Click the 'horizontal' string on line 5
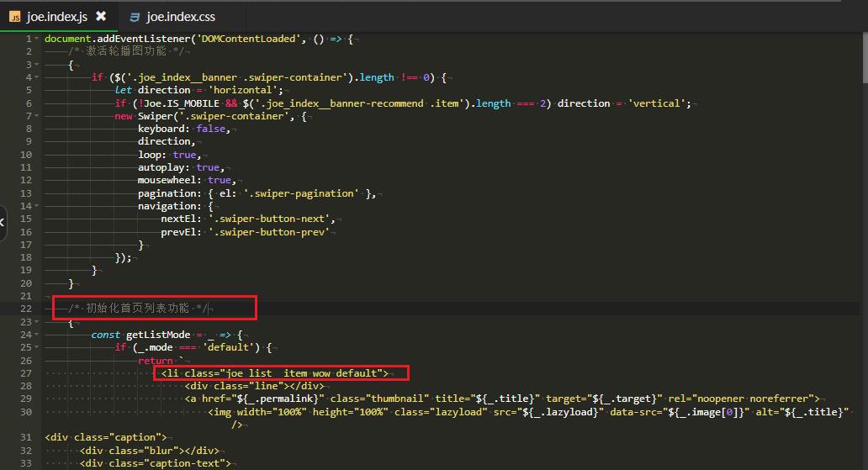 (242, 90)
